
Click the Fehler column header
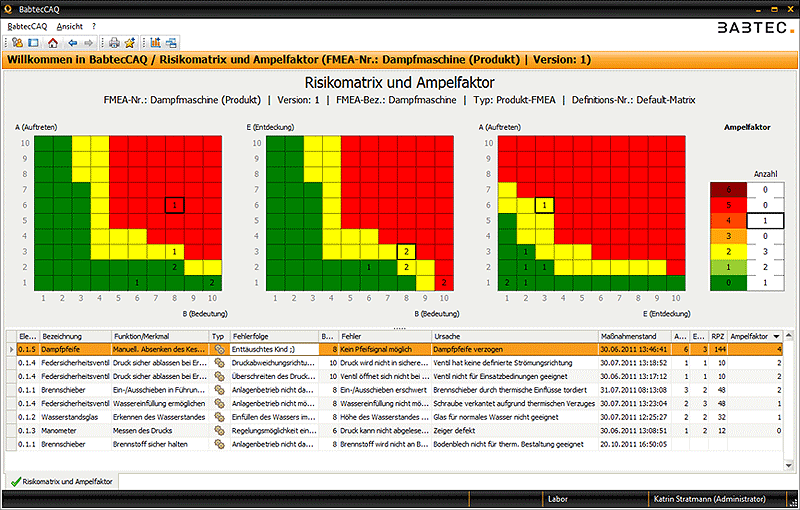(385, 337)
